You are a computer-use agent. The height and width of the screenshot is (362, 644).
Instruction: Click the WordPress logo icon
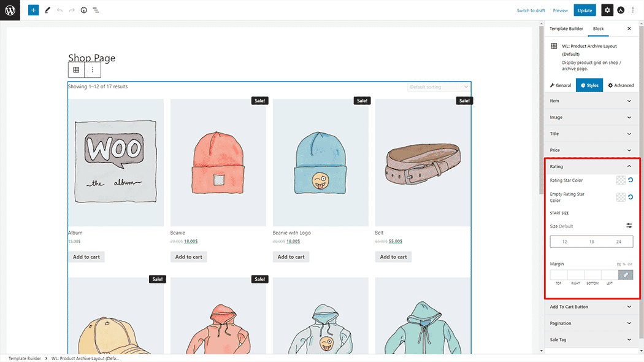point(10,10)
